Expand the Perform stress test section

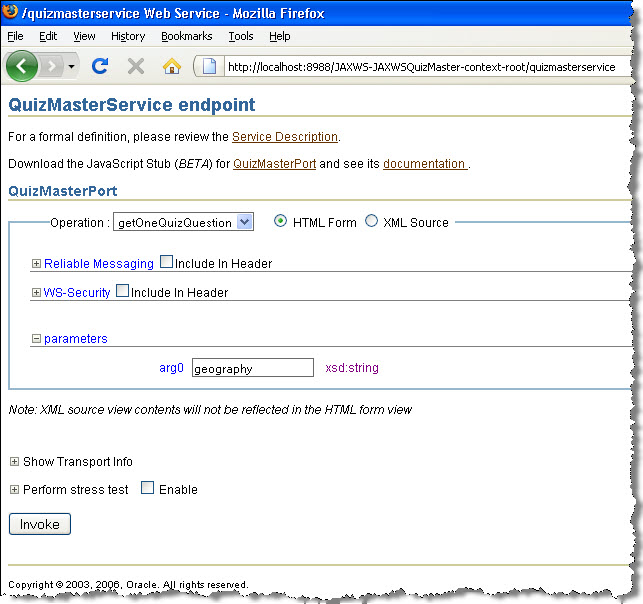click(14, 490)
